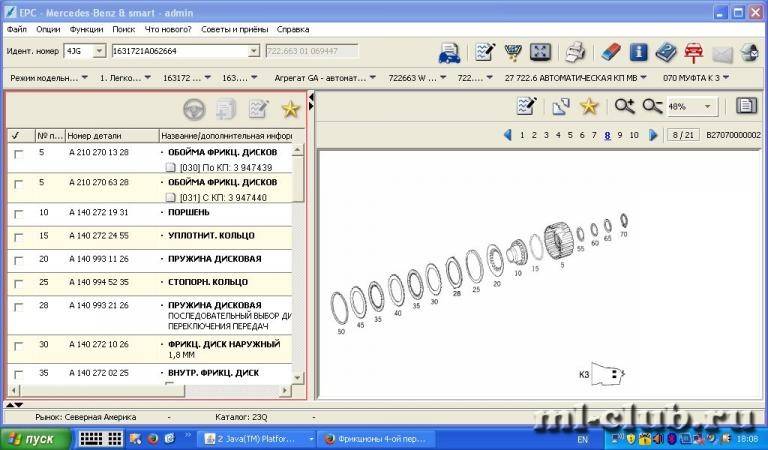Go to picture page 10
This screenshot has height=450, width=768.
click(x=634, y=135)
